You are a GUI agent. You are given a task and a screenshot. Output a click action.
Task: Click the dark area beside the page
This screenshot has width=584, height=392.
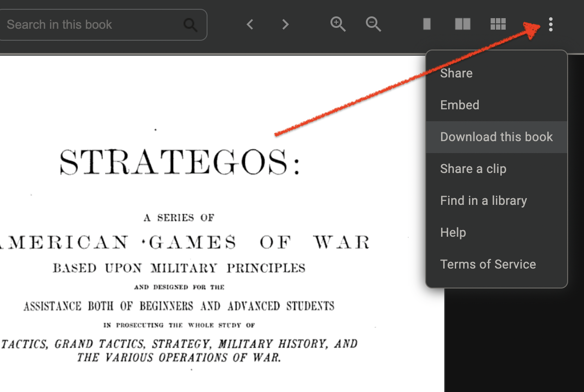[x=513, y=341]
